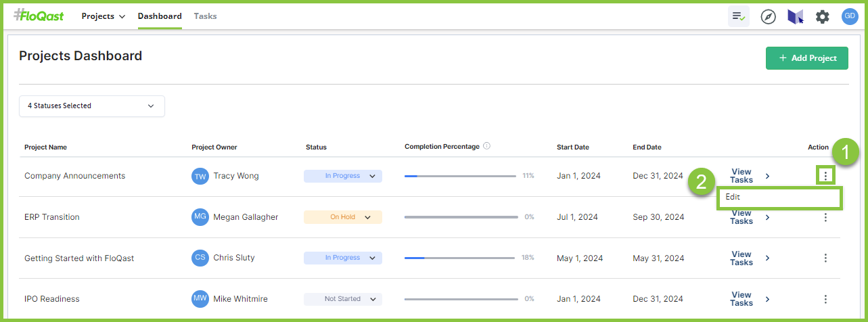Change the In Progress status for Company Announcements
This screenshot has height=322, width=868.
[343, 176]
